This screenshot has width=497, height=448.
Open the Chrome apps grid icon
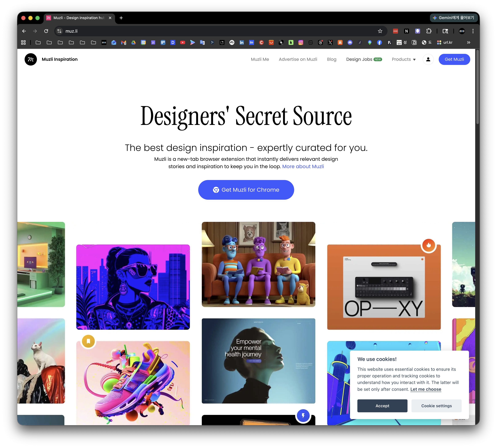click(x=23, y=43)
